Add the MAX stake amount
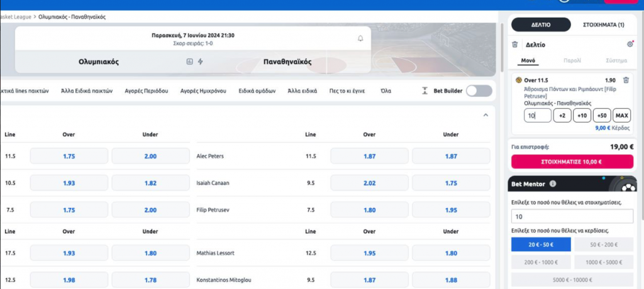The height and width of the screenshot is (289, 644). 621,116
